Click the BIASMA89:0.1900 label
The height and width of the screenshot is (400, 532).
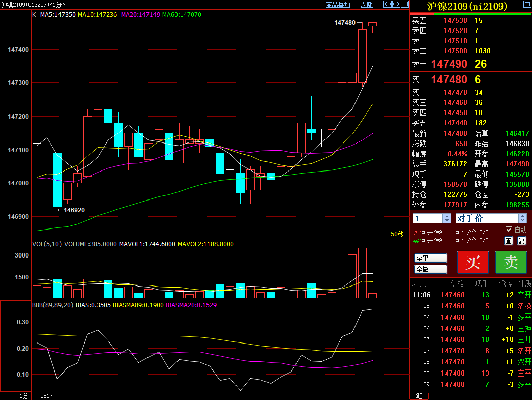138,305
